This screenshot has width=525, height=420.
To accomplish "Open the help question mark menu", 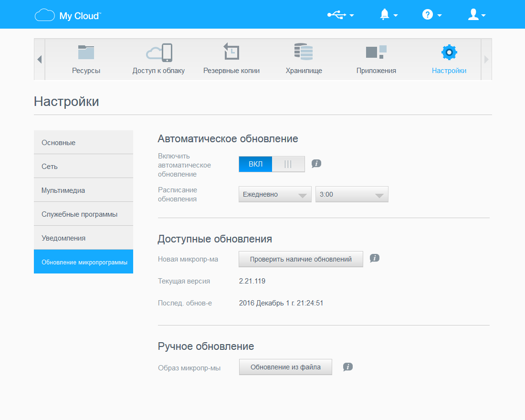I will point(431,15).
